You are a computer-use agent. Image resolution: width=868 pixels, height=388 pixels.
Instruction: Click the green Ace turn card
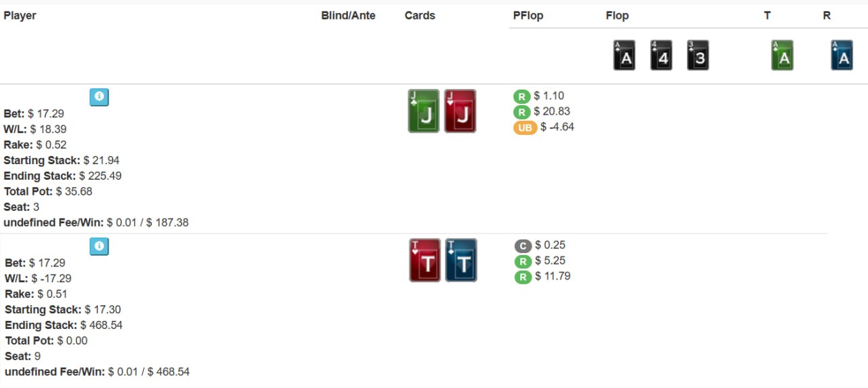pyautogui.click(x=783, y=56)
